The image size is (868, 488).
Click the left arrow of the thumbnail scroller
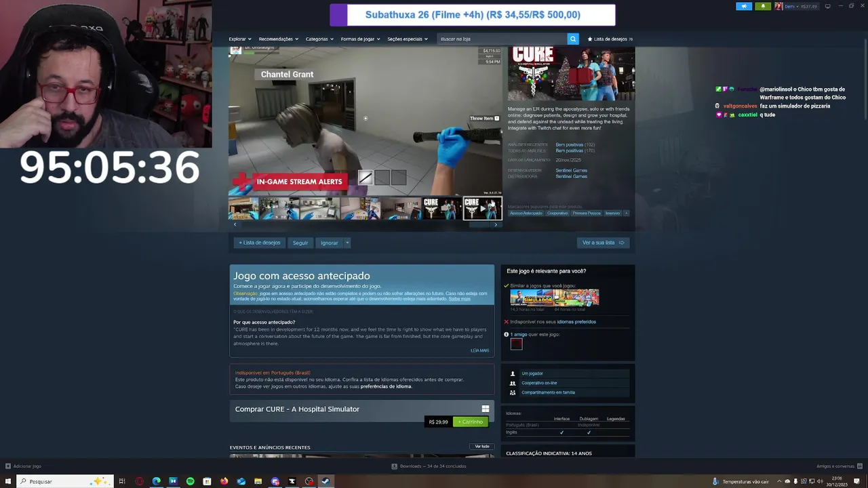click(235, 224)
